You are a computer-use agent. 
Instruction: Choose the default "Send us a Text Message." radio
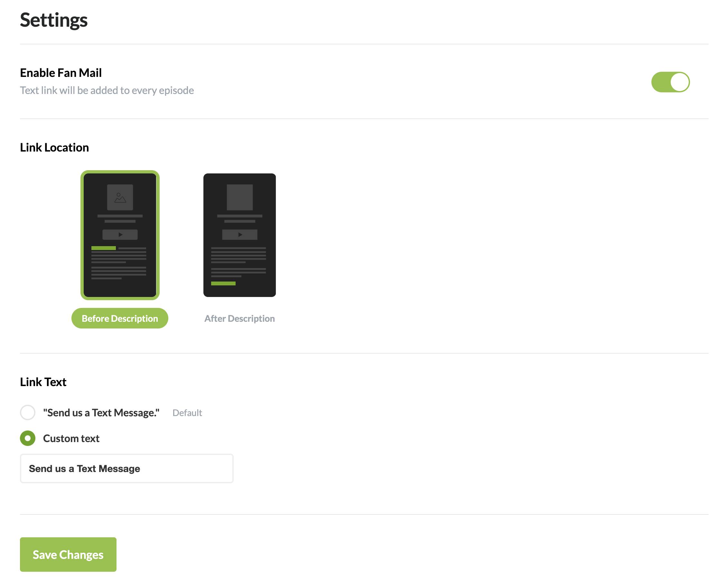(x=28, y=412)
